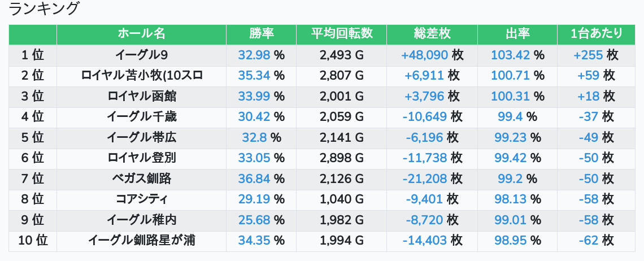Click the コアシティ hall name
The image size is (644, 261).
point(141,199)
